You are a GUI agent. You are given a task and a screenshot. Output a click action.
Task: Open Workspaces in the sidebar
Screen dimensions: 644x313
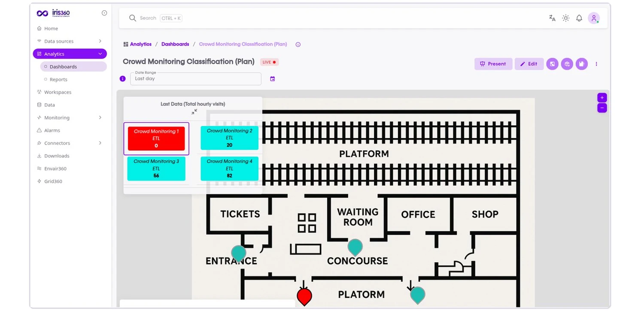click(x=58, y=92)
